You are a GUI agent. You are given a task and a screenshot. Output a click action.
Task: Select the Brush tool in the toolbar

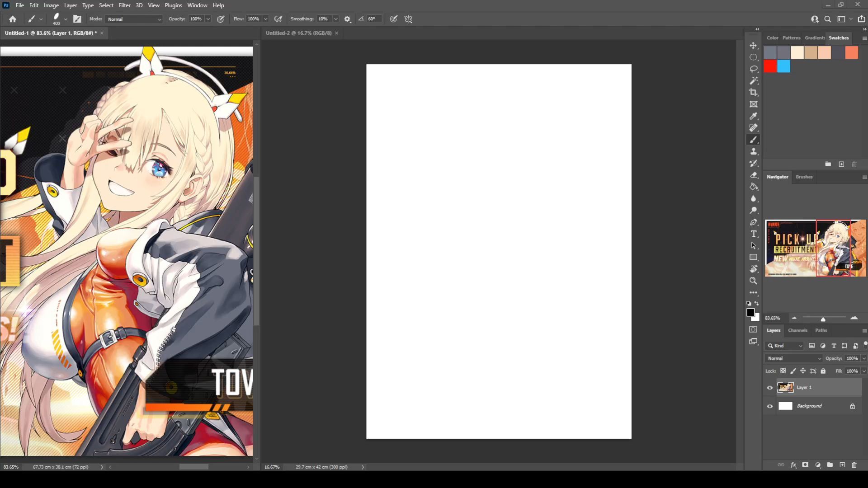tap(753, 140)
